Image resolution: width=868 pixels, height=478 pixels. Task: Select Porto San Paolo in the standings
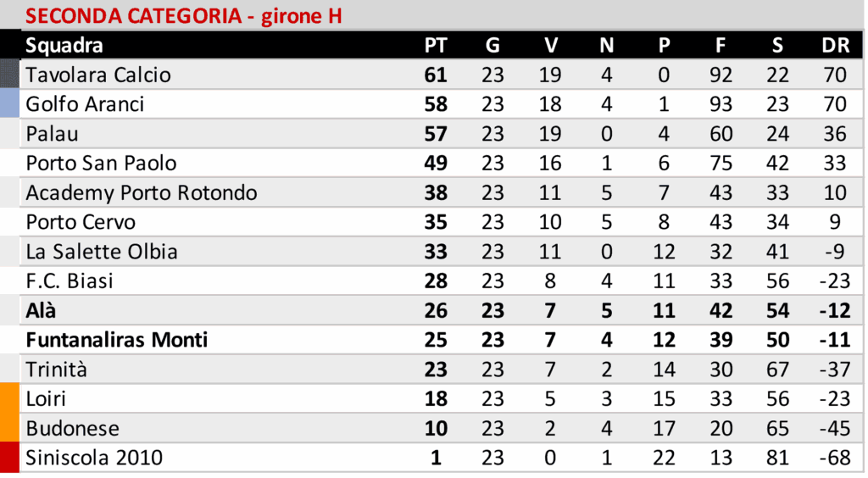pyautogui.click(x=101, y=163)
